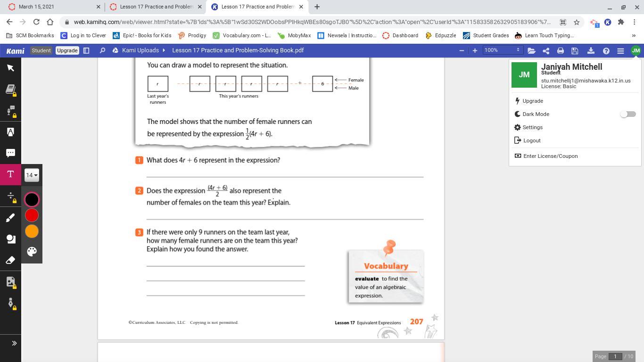The height and width of the screenshot is (362, 644).
Task: Click Logout in the profile menu
Action: 532,140
